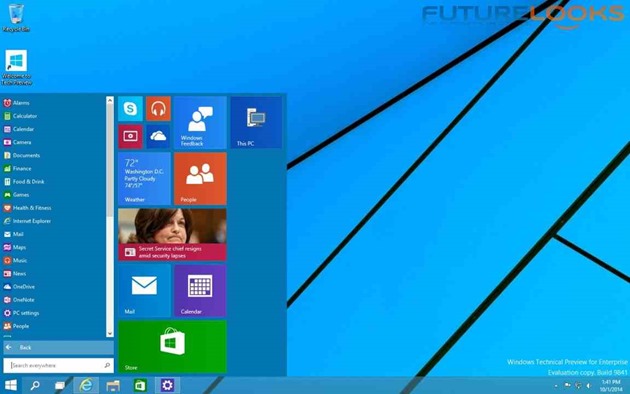Viewport: 630px width, 394px height.
Task: Select Welcome to Tech Preview desktop shortcut
Action: (x=16, y=67)
